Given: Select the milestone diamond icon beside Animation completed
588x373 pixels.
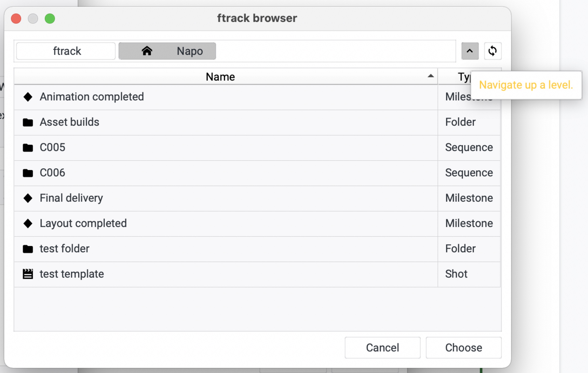Looking at the screenshot, I should coord(28,97).
